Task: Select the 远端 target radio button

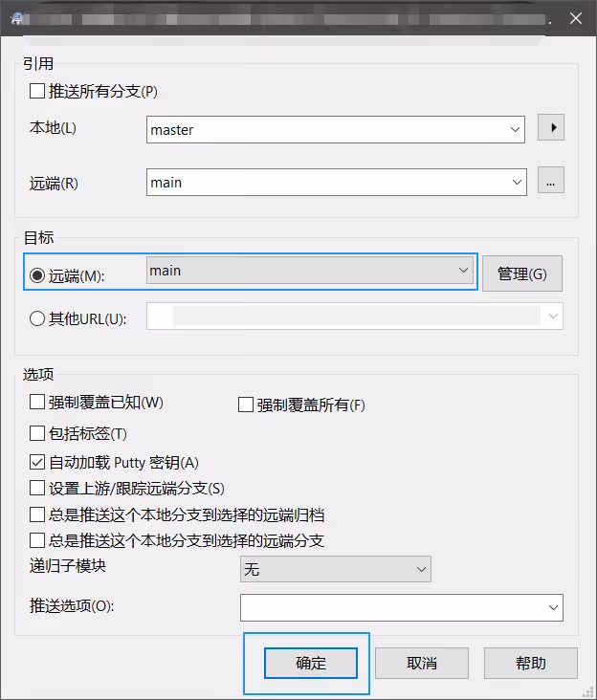Action: (38, 275)
